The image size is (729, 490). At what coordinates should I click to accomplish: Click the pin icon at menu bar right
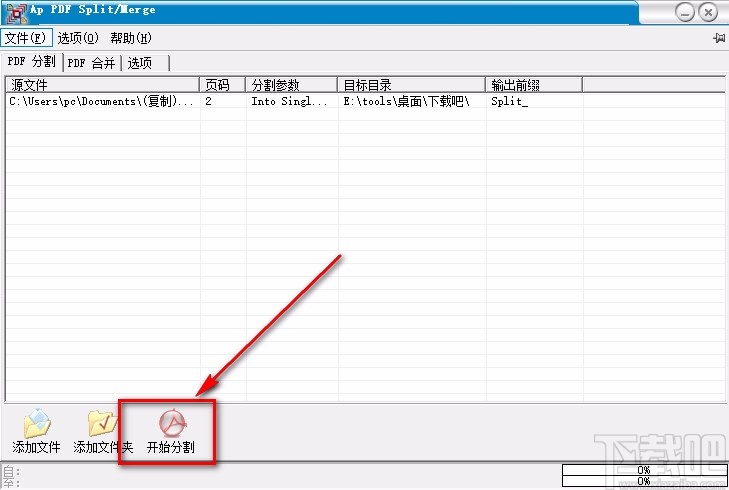click(x=719, y=38)
